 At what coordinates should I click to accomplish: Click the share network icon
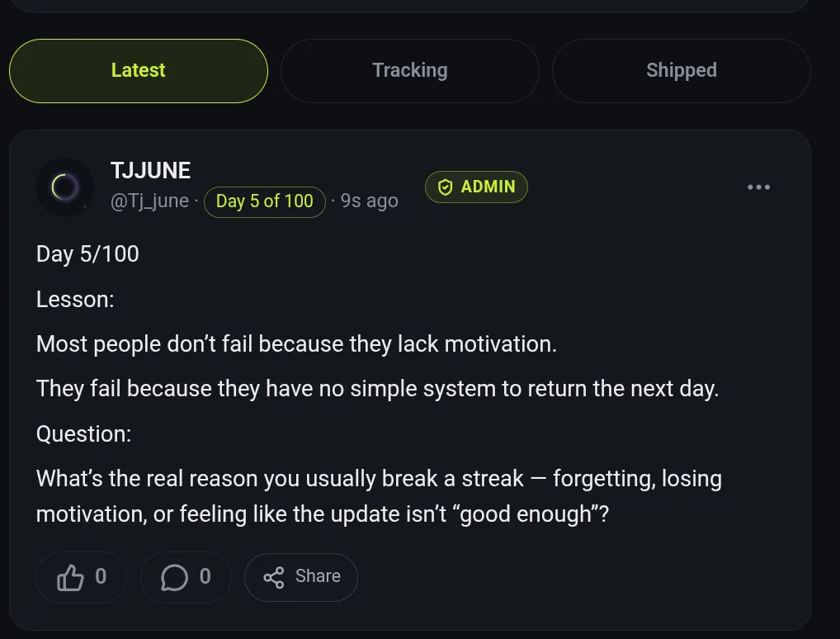[274, 577]
